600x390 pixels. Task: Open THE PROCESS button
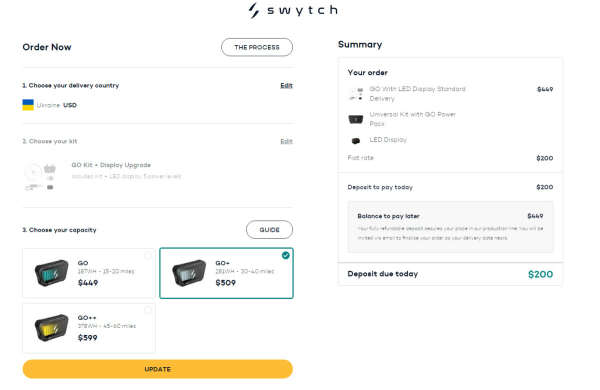pos(257,47)
